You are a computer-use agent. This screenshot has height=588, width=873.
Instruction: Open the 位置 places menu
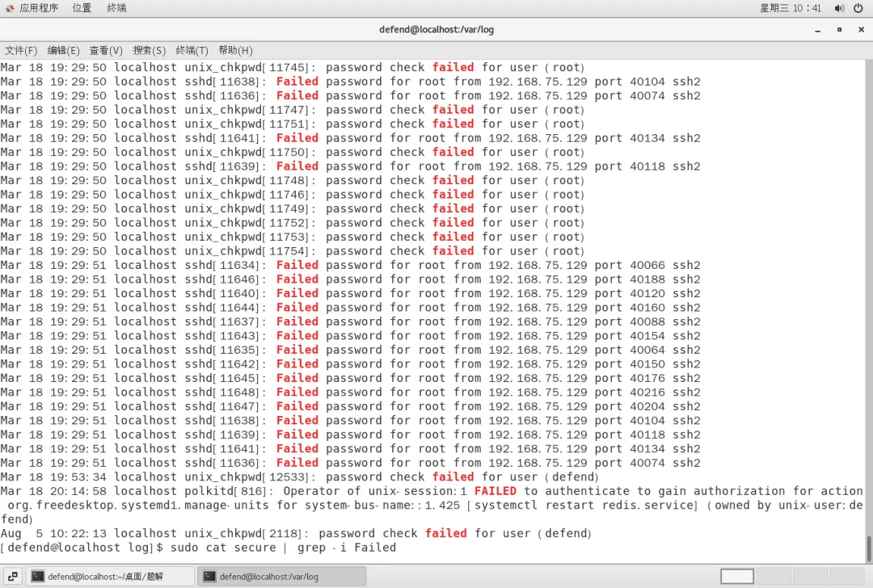82,8
